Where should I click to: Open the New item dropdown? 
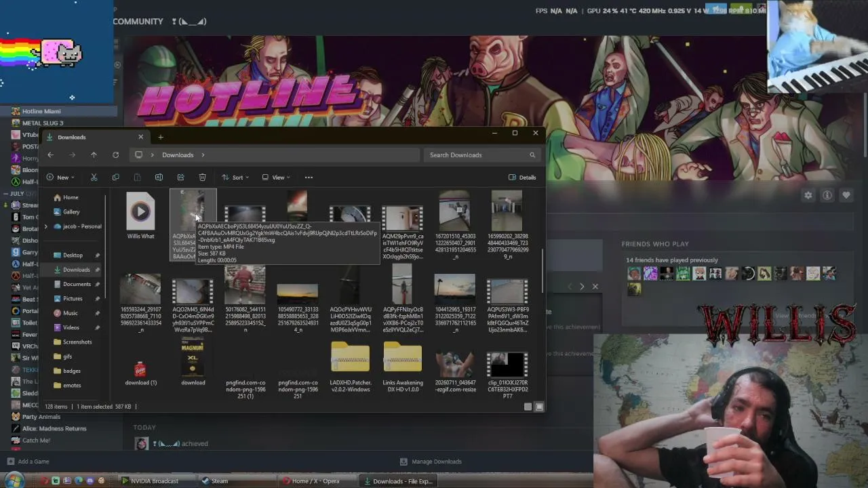pos(60,178)
